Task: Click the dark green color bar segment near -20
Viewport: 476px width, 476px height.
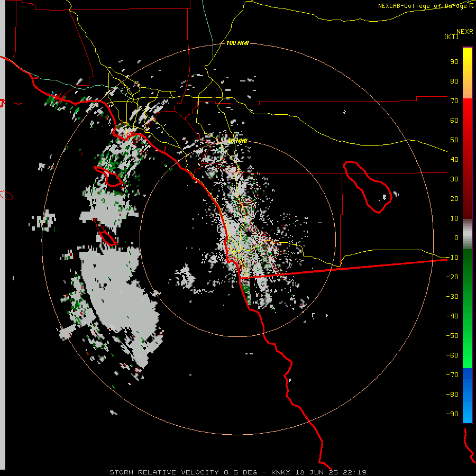Action: (467, 273)
